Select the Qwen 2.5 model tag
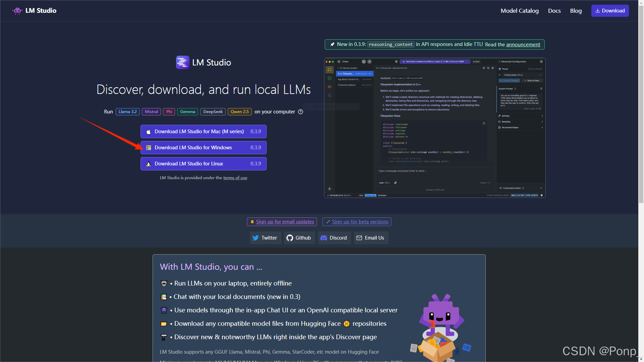The width and height of the screenshot is (644, 362). 240,112
